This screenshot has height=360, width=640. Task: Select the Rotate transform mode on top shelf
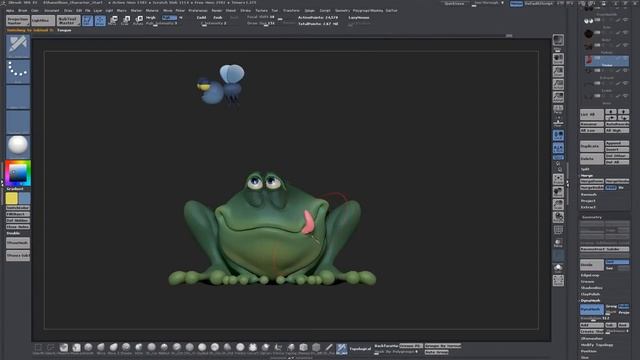click(138, 20)
